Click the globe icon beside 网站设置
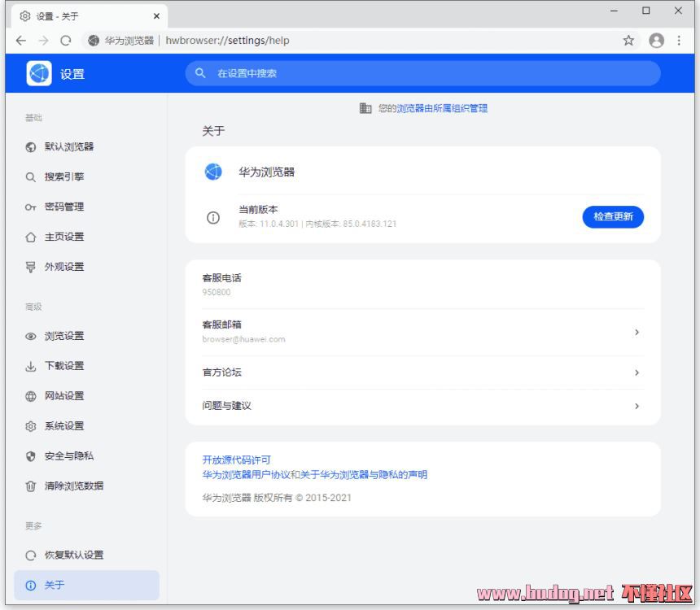 [x=30, y=396]
